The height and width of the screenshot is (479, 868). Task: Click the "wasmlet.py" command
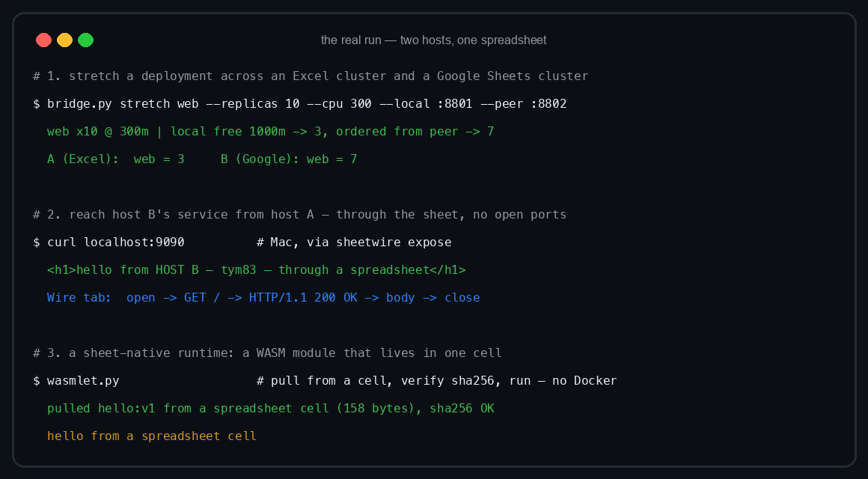[x=76, y=380]
